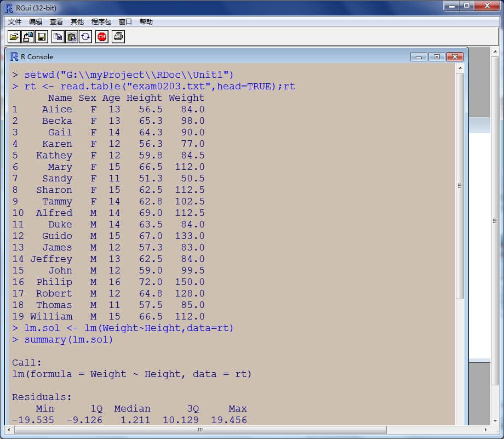This screenshot has width=504, height=439.
Task: Hit the red STOP computation icon
Action: point(102,37)
